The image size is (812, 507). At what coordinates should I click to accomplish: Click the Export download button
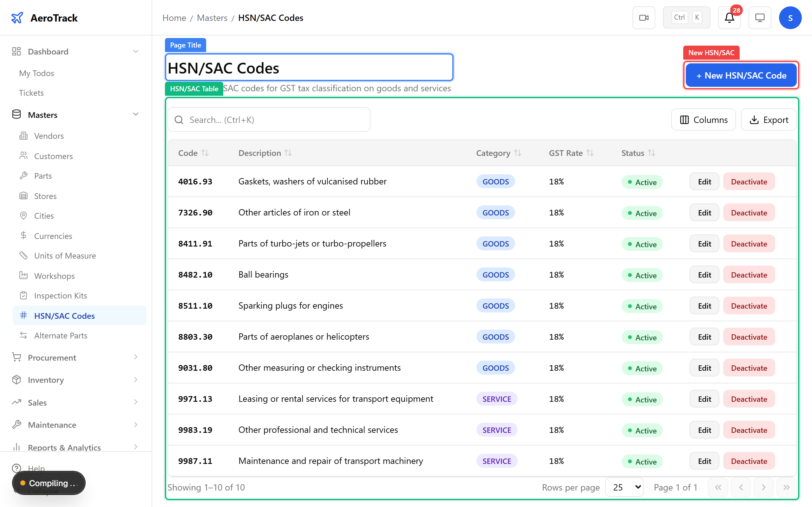(x=769, y=120)
